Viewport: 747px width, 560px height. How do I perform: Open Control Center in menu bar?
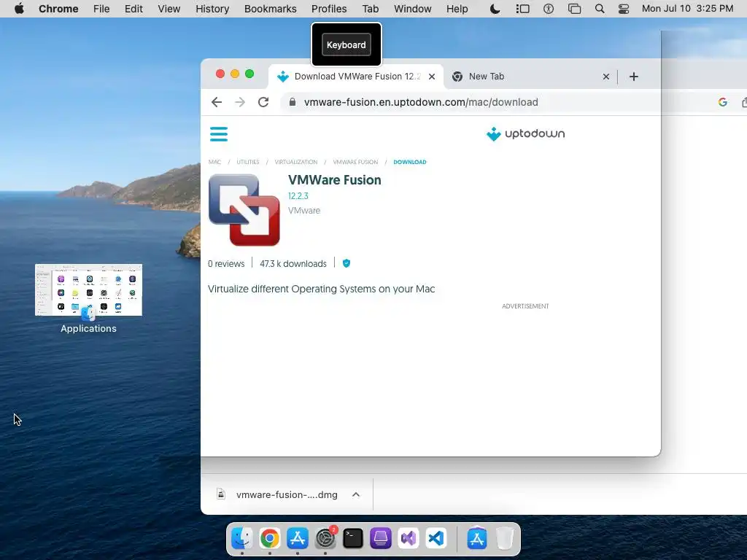point(624,9)
